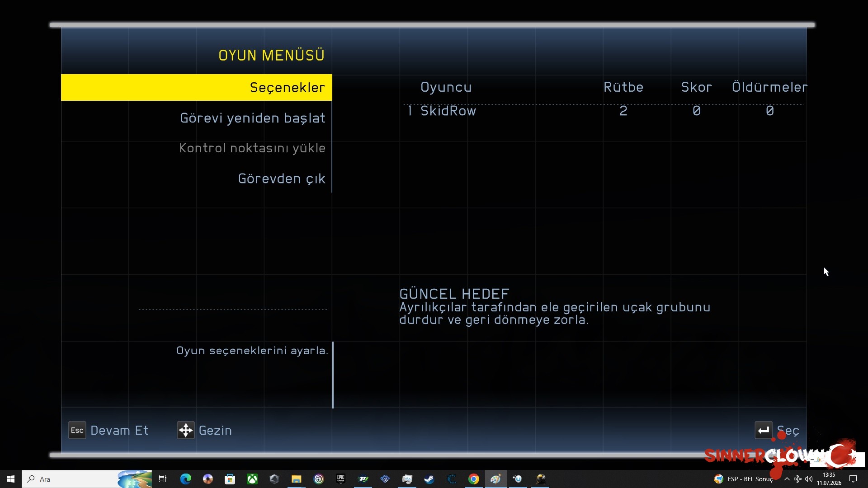This screenshot has height=488, width=868.
Task: Open Epic Games Launcher from taskbar
Action: coord(341,479)
